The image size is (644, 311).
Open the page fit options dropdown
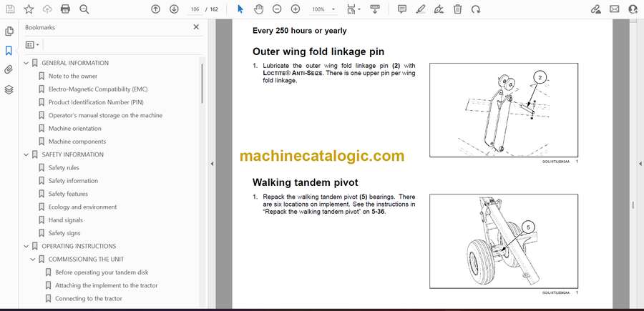point(353,9)
